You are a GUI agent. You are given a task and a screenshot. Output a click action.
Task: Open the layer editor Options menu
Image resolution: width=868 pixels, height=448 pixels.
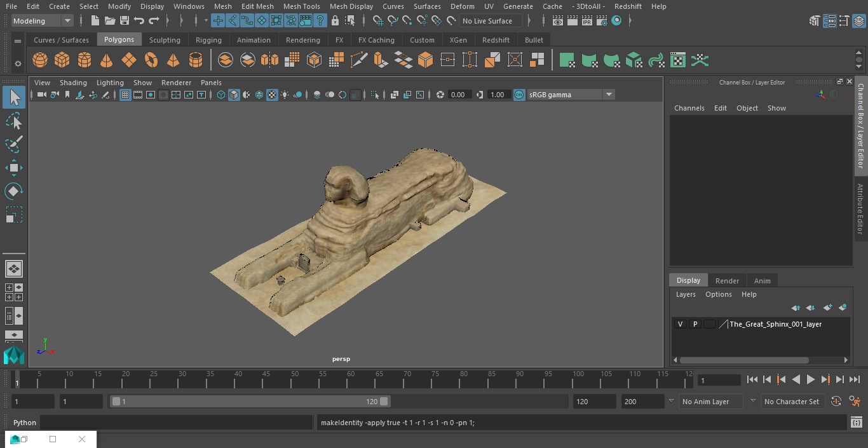[x=719, y=294]
